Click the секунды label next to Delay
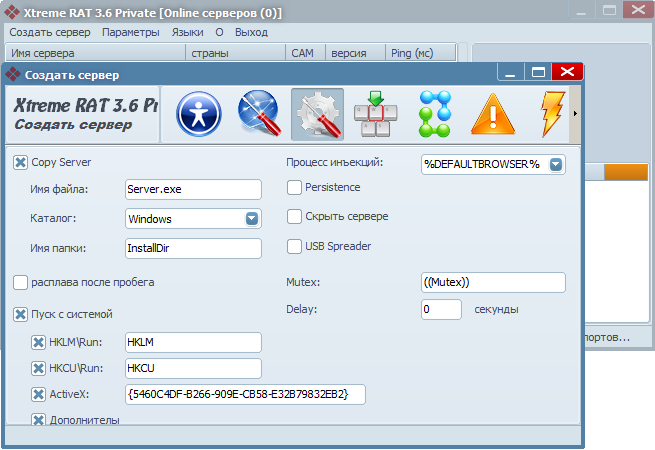 [496, 310]
